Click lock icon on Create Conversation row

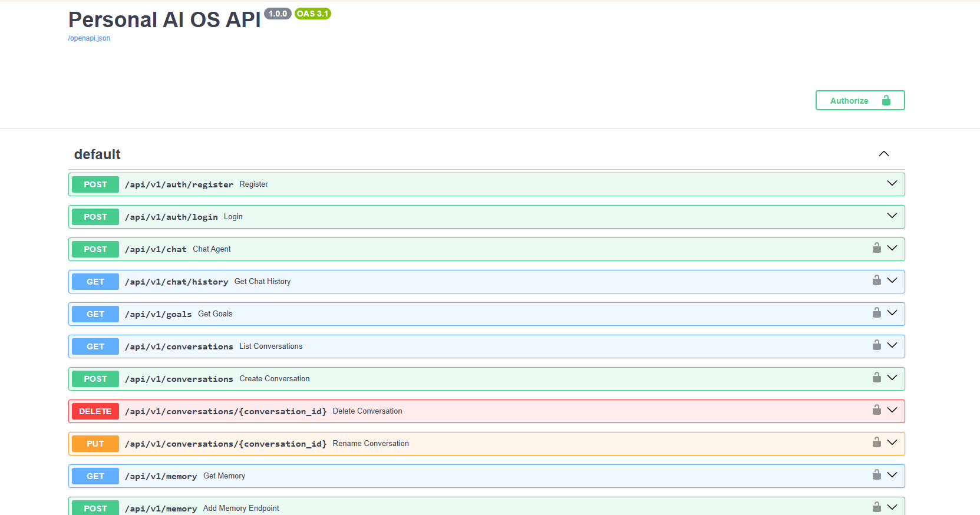pos(877,377)
